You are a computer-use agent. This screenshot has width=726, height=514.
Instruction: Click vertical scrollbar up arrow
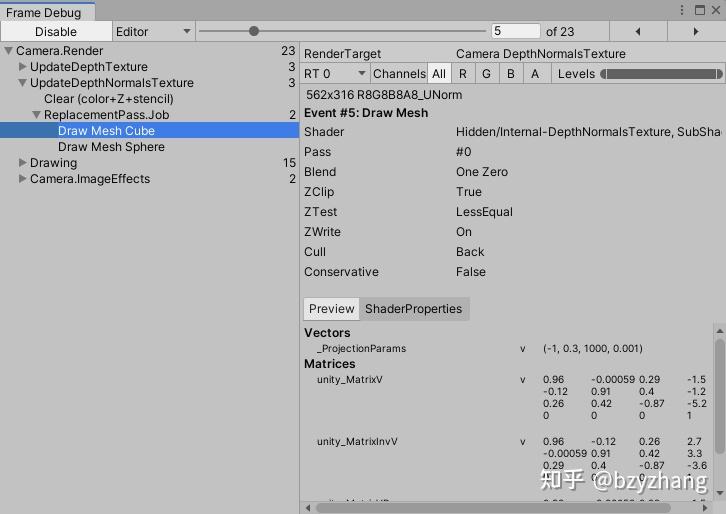click(x=720, y=331)
